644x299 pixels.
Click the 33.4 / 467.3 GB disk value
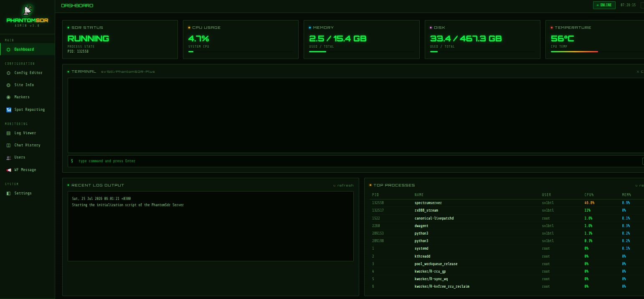click(x=466, y=38)
